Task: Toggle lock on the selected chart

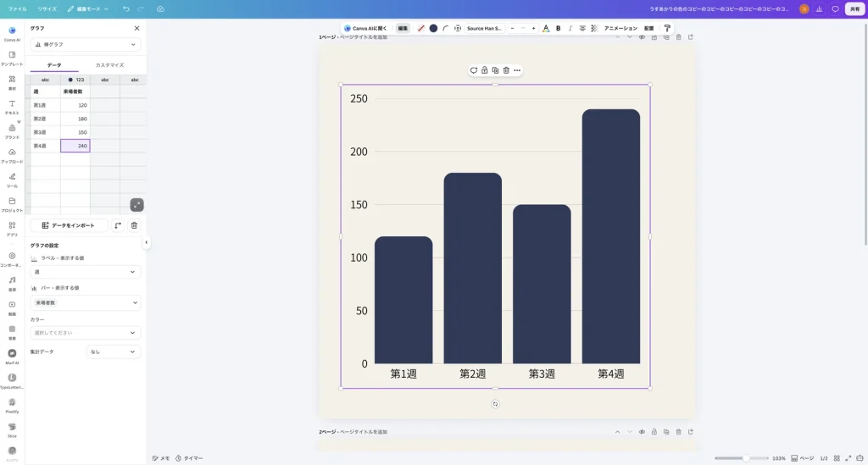Action: click(484, 70)
